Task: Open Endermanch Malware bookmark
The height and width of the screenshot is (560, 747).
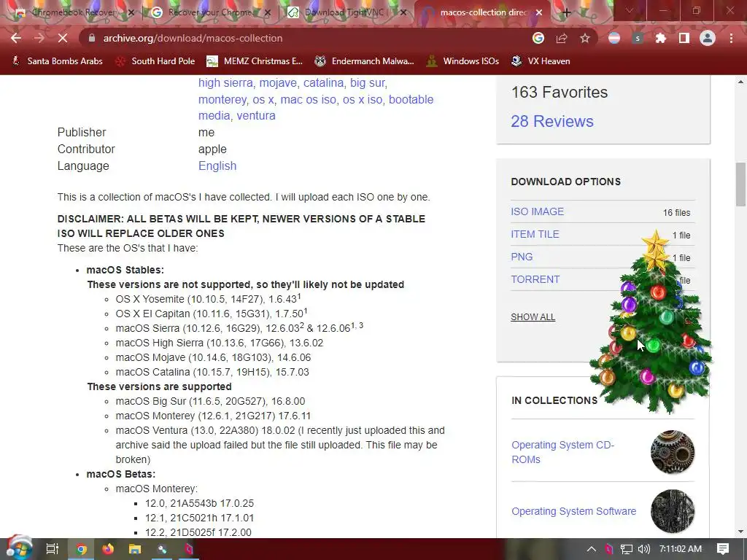Action: 365,61
